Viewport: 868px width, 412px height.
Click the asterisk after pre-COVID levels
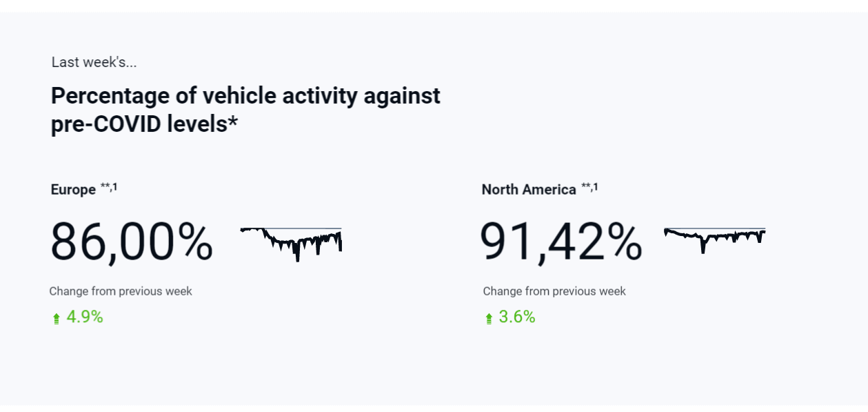click(x=233, y=123)
